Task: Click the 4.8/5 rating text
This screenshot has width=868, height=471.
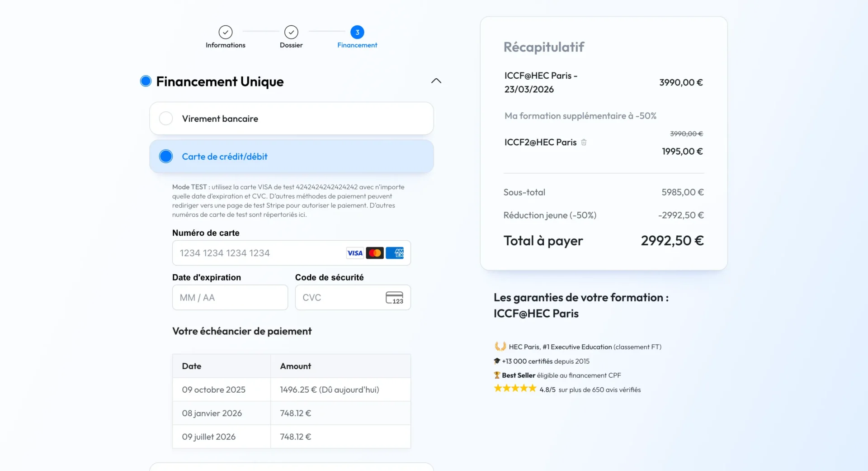Action: click(547, 390)
